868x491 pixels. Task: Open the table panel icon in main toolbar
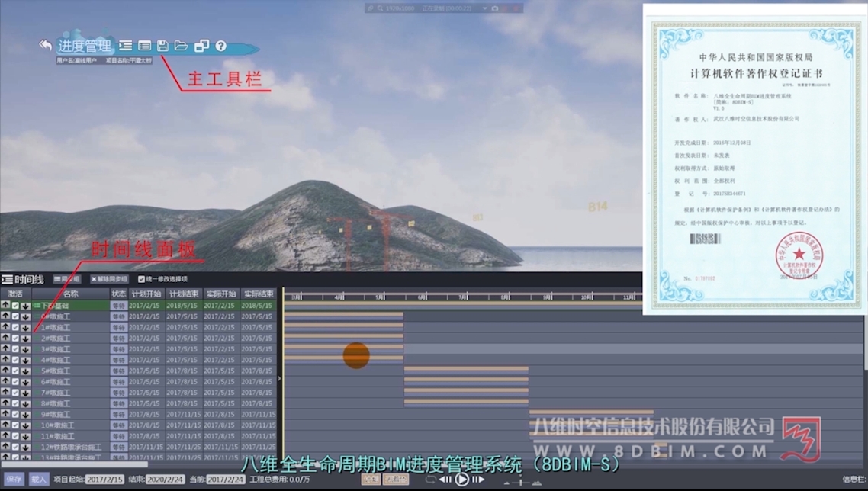[144, 46]
